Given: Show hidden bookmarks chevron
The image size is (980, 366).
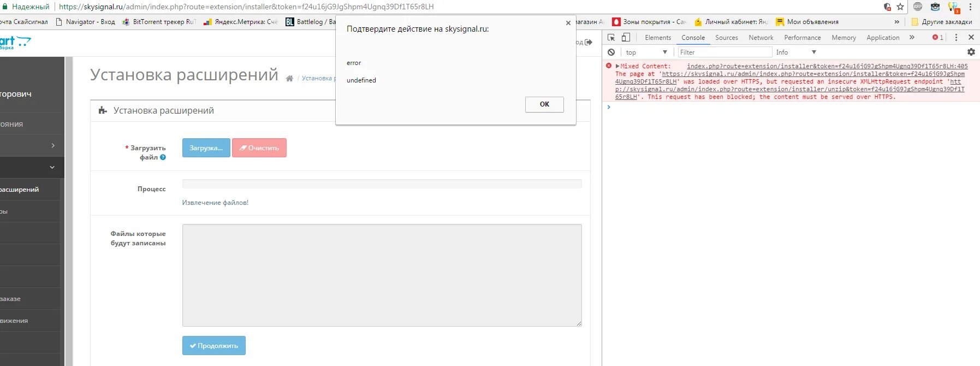Looking at the screenshot, I should pos(896,22).
